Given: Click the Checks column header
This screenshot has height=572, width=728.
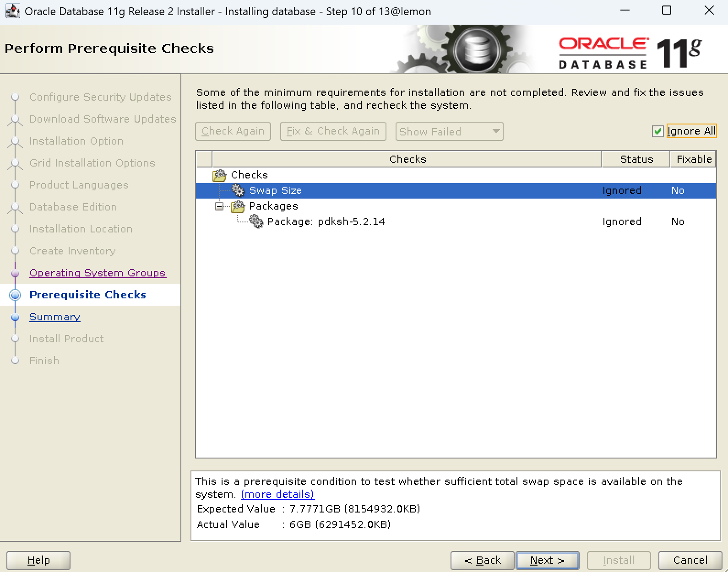Looking at the screenshot, I should point(407,159).
